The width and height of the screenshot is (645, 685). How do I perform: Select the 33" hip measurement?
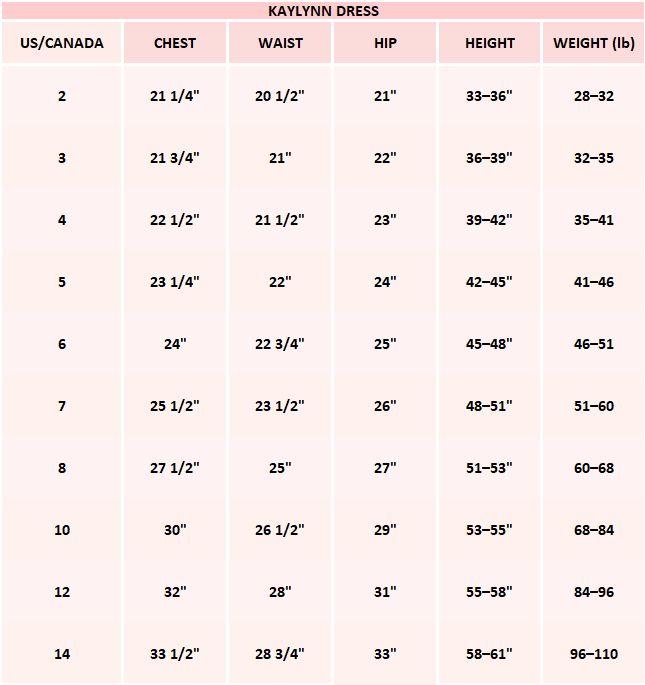pyautogui.click(x=385, y=654)
